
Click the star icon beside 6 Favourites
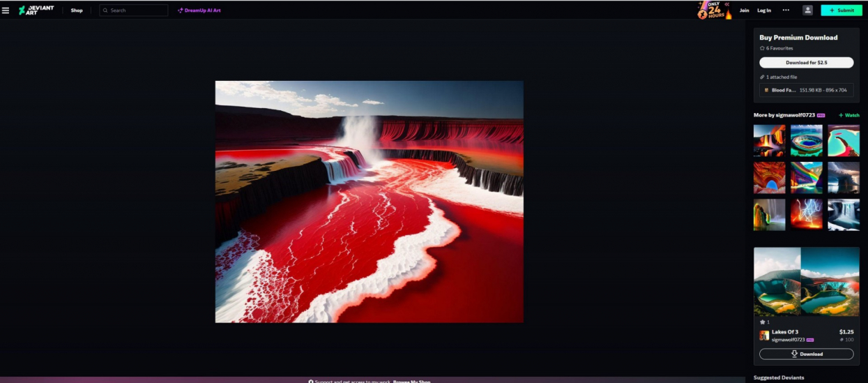[x=762, y=48]
